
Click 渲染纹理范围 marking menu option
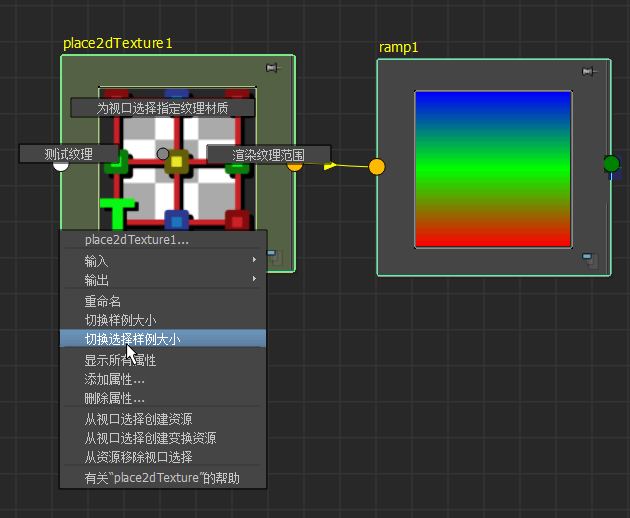click(268, 155)
